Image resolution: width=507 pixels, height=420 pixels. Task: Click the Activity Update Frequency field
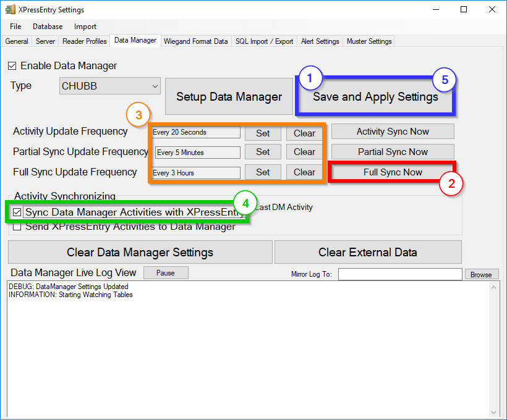click(195, 132)
